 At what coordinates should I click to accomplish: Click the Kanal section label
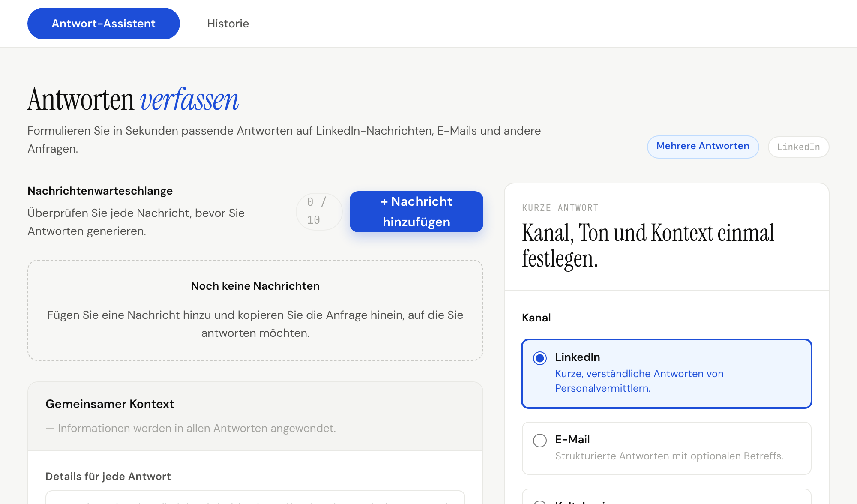click(536, 318)
